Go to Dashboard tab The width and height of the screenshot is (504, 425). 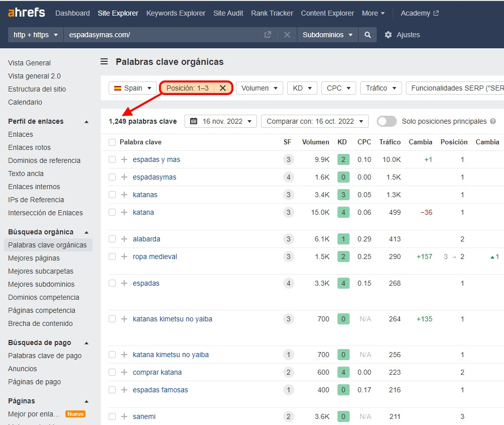tap(72, 13)
